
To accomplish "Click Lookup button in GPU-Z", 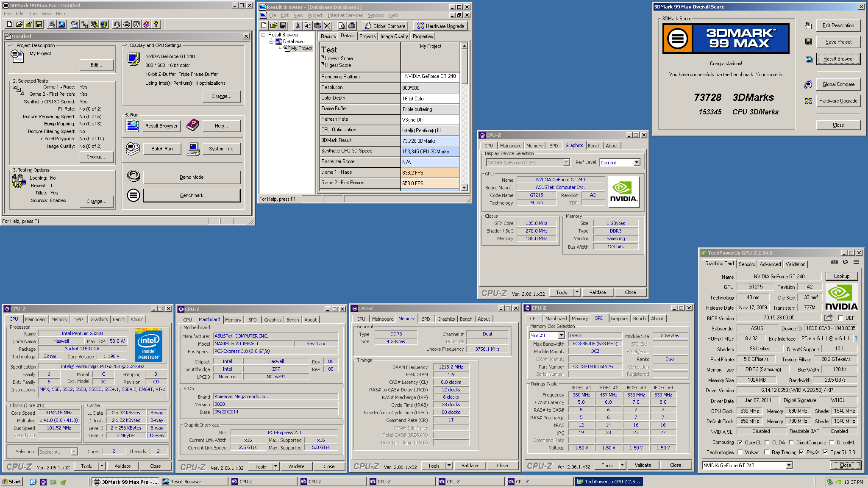I will coord(841,276).
